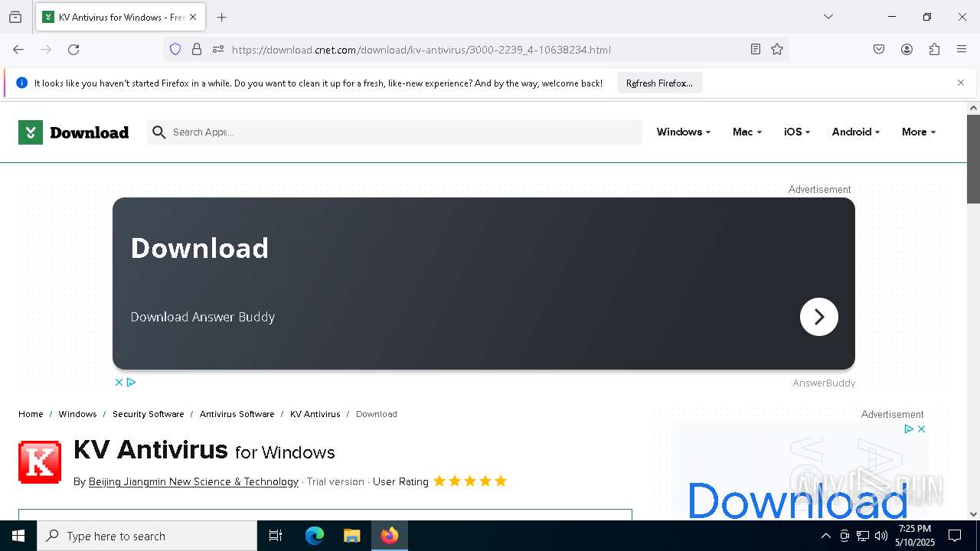Image resolution: width=980 pixels, height=551 pixels.
Task: Click the info icon in notification bar
Action: [x=21, y=83]
